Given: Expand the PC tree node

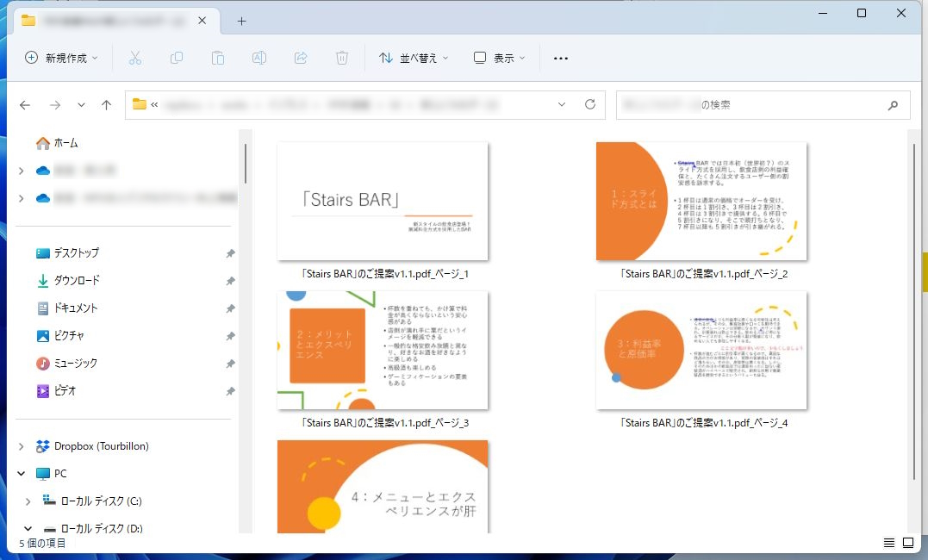Looking at the screenshot, I should click(x=21, y=473).
